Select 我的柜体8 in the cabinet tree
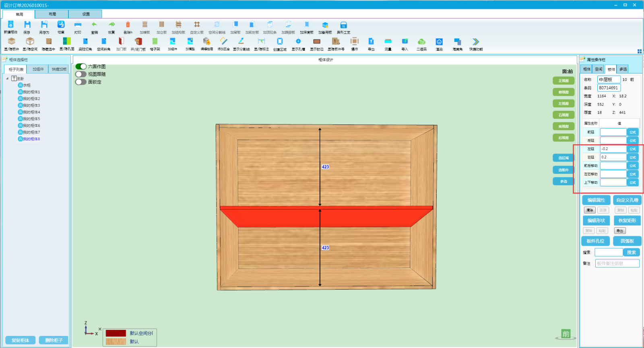 coord(31,139)
